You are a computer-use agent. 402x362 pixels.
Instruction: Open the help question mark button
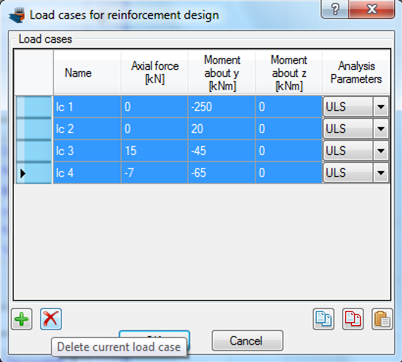click(x=335, y=9)
